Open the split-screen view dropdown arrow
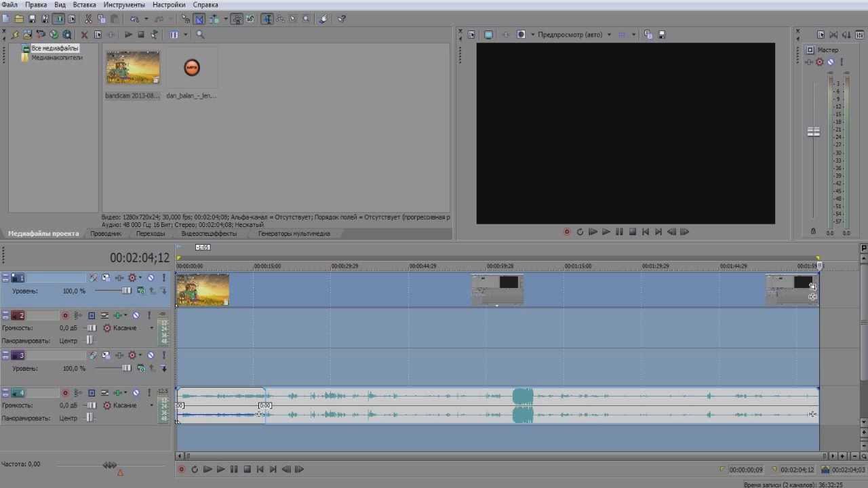 [x=532, y=35]
